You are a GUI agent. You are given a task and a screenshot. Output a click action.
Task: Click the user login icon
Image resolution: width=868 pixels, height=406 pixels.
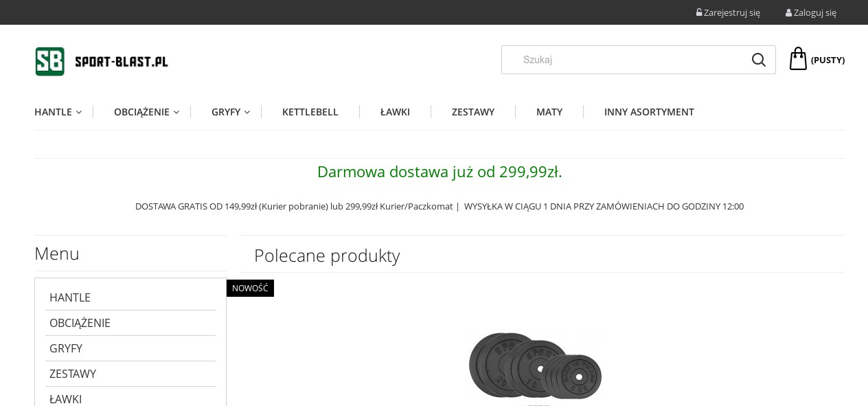789,12
